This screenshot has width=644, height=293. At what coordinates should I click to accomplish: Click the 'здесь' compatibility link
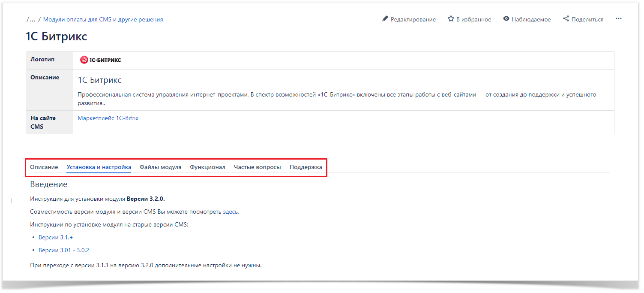pyautogui.click(x=231, y=212)
